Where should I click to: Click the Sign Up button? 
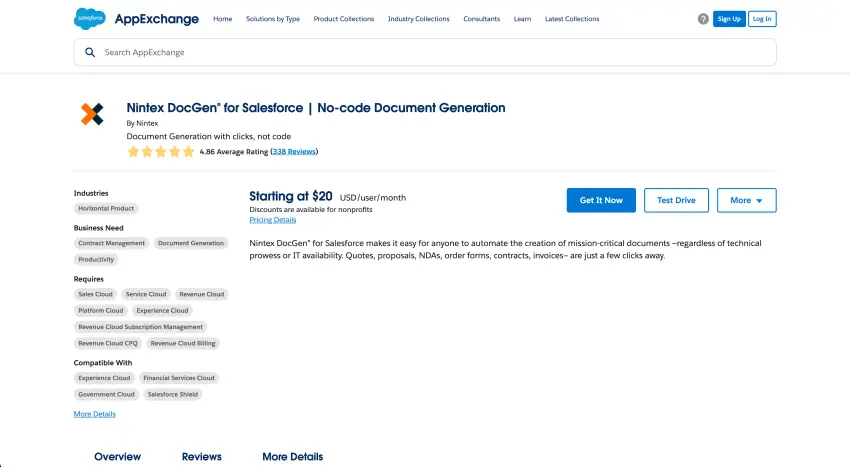click(729, 19)
